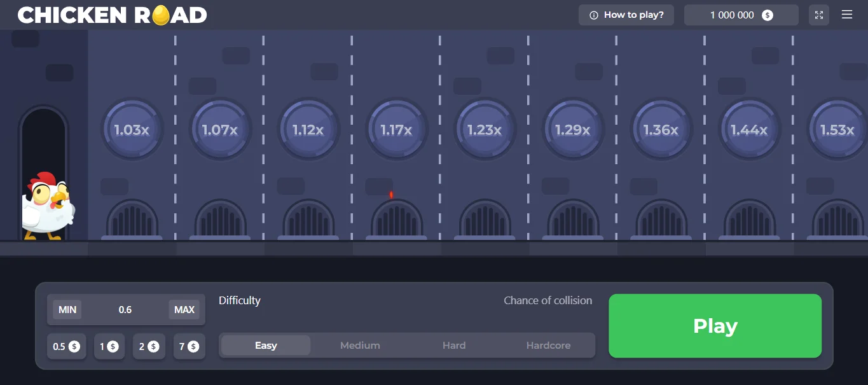Select the 1.44x multiplier manhole
Viewport: 868px width, 385px height.
point(749,130)
